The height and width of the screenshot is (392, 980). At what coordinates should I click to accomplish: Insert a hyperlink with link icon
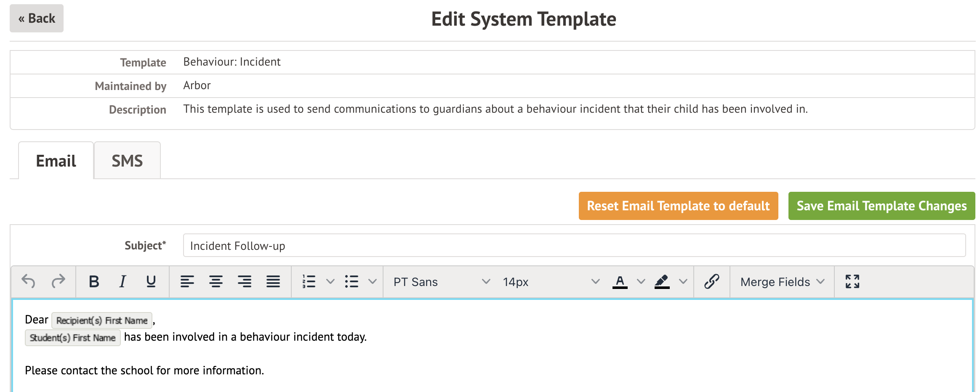(x=711, y=281)
